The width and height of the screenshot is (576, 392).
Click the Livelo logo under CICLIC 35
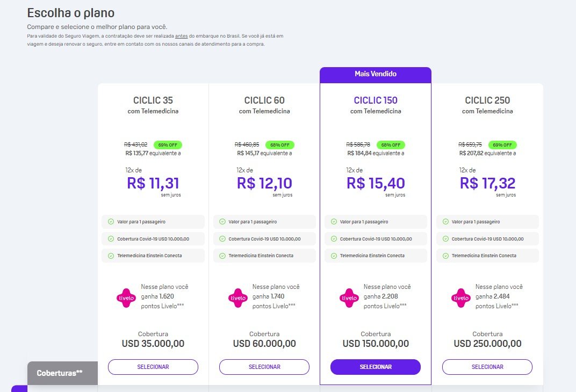point(126,297)
